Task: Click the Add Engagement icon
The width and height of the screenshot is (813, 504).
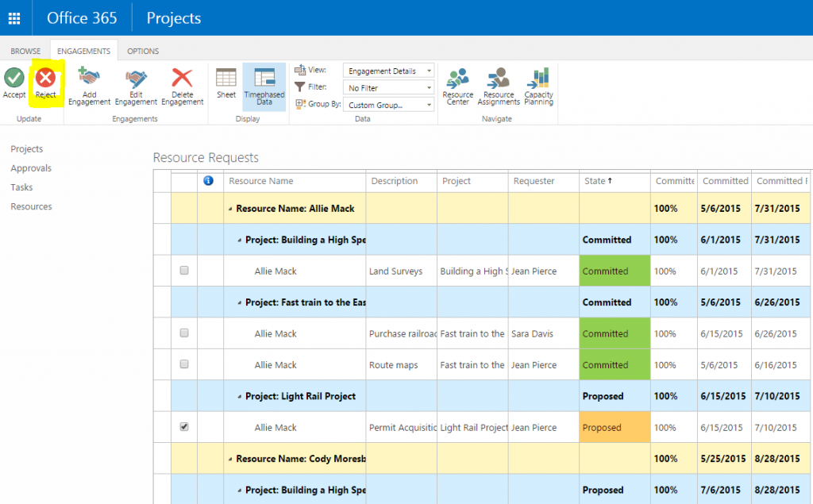Action: coord(89,78)
